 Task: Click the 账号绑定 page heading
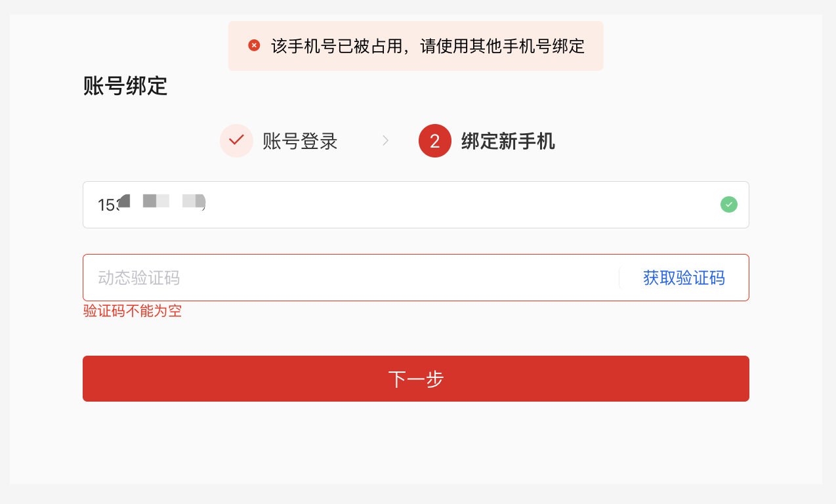pos(125,86)
